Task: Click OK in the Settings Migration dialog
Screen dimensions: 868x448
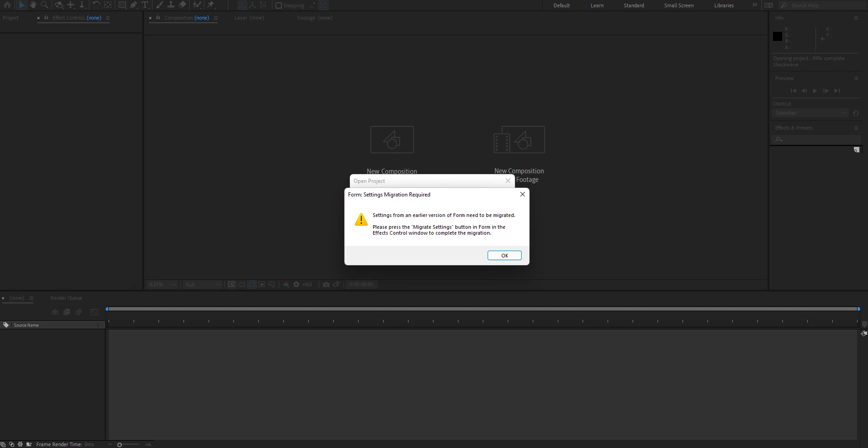Action: point(504,256)
